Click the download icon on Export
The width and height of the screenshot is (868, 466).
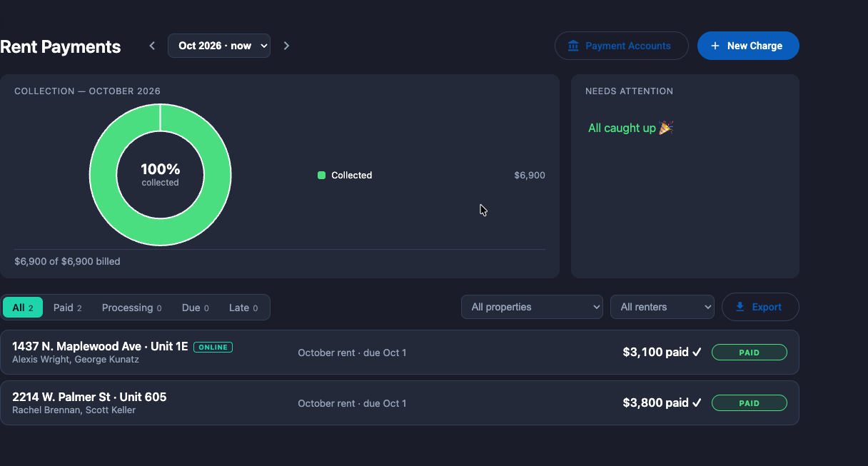click(740, 307)
